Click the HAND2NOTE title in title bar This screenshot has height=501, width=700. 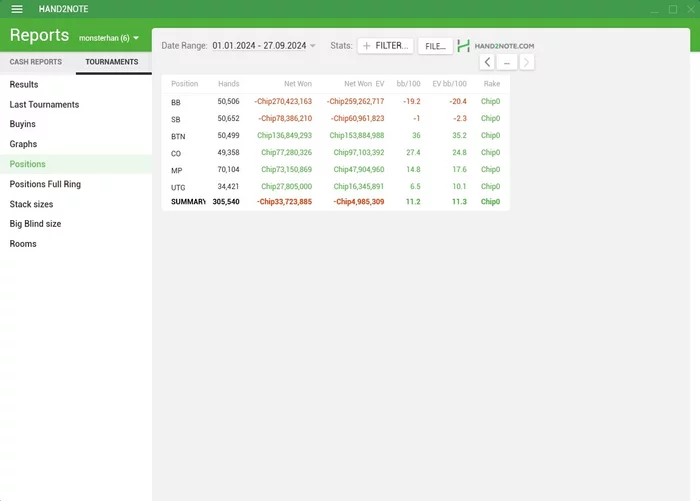63,9
